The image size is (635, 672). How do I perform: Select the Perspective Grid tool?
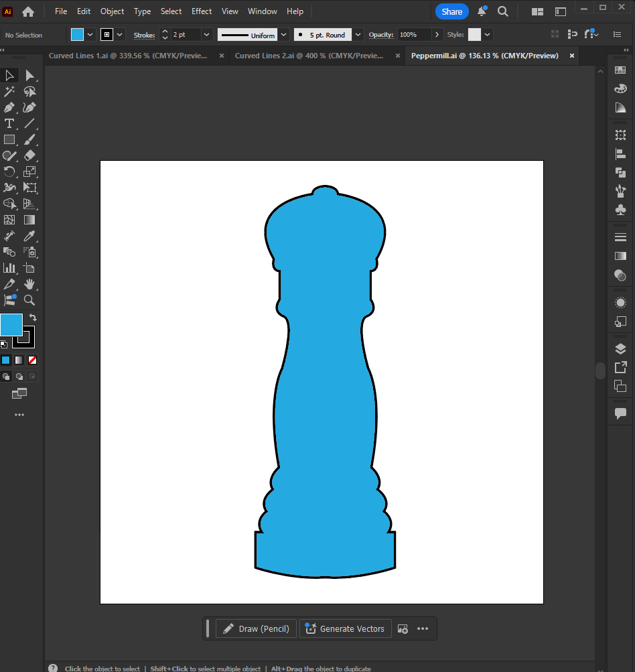[x=29, y=204]
